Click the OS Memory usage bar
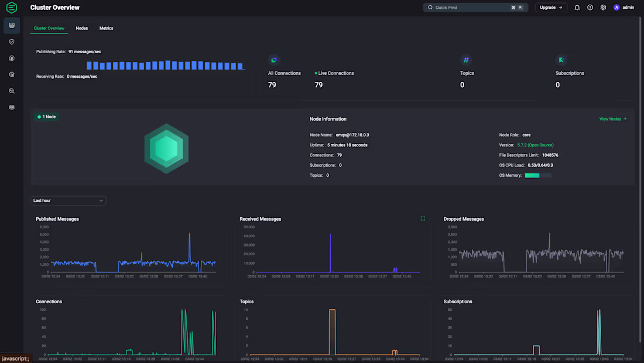The height and width of the screenshot is (363, 644). tap(539, 175)
